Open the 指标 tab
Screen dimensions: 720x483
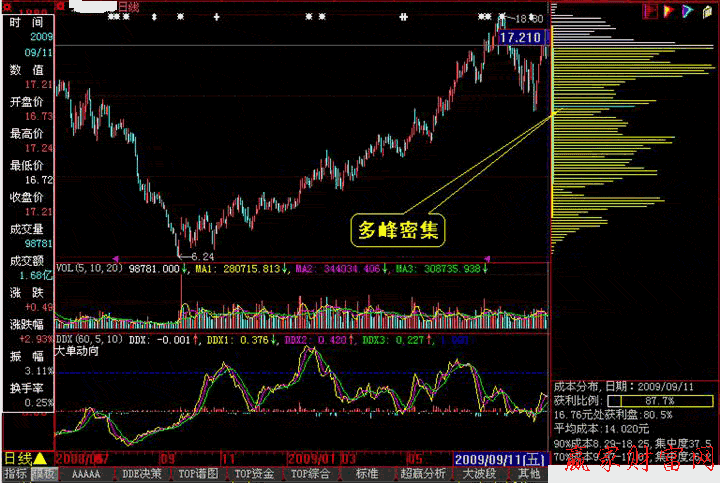tap(15, 473)
